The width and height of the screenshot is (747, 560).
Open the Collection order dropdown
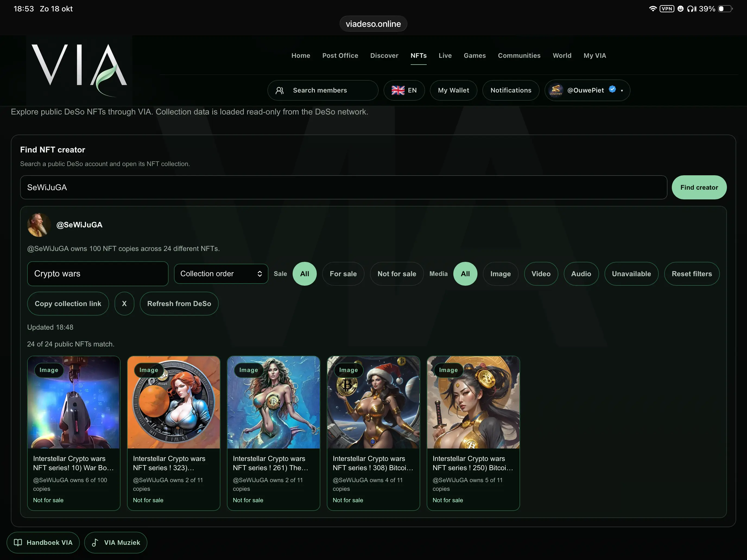coord(221,274)
